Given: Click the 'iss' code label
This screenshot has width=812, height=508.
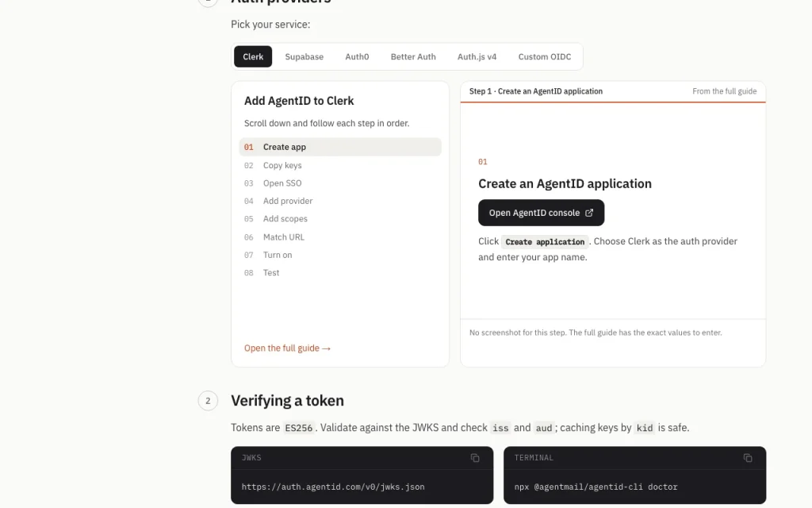Looking at the screenshot, I should (x=500, y=428).
